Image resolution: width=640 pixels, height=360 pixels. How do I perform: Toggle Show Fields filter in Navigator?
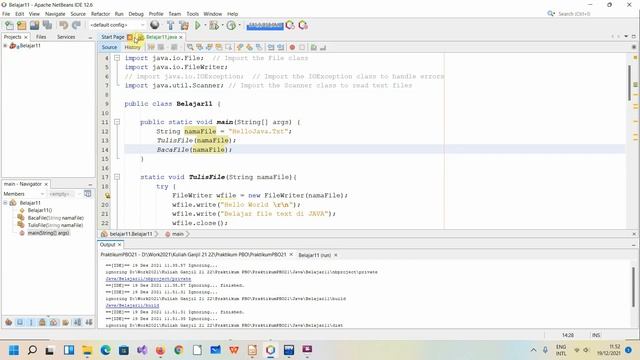point(20,322)
